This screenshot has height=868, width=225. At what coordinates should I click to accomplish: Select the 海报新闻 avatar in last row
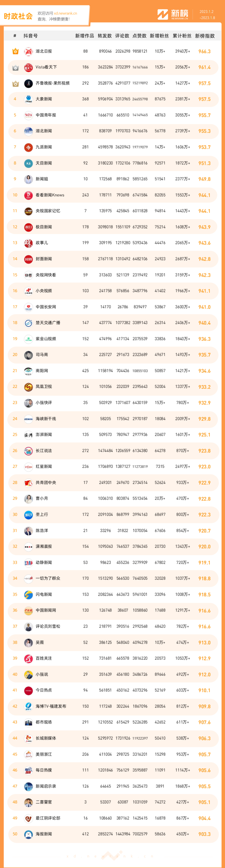[28, 834]
